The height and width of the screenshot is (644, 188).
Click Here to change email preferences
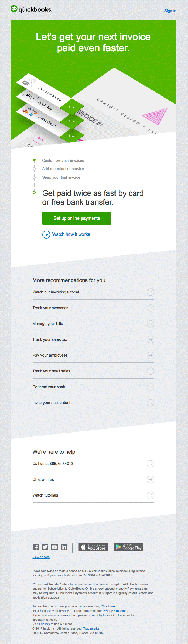(108, 606)
